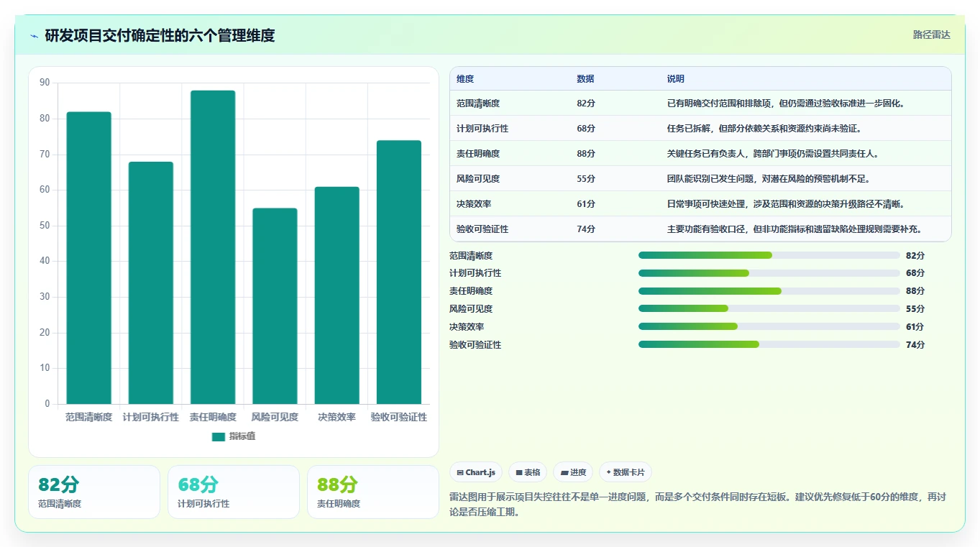This screenshot has height=547, width=980.
Task: Click the 责任明确度 bar in chart
Action: click(x=213, y=247)
